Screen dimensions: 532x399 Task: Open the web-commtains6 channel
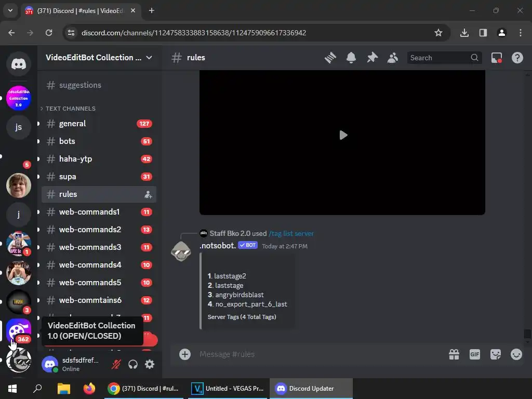click(99, 300)
